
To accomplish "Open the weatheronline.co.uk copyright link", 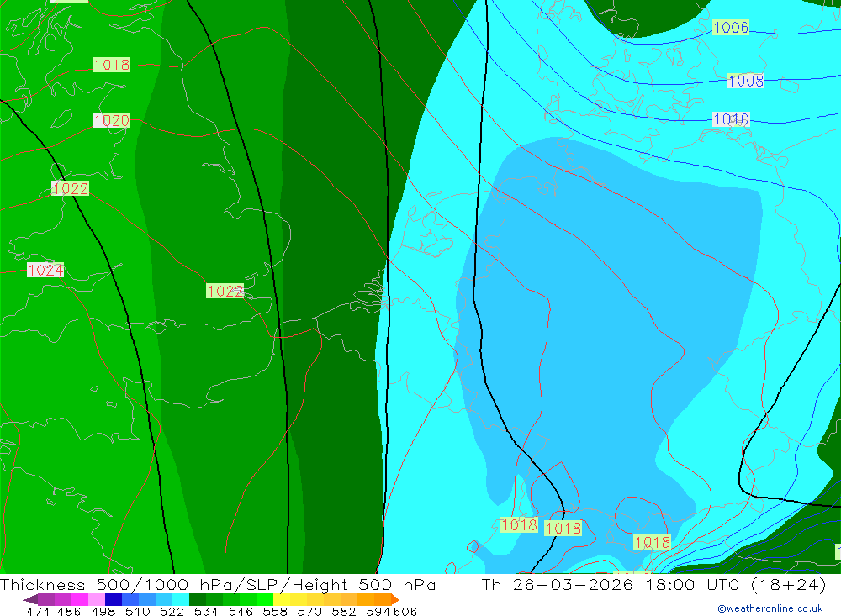I will point(770,608).
